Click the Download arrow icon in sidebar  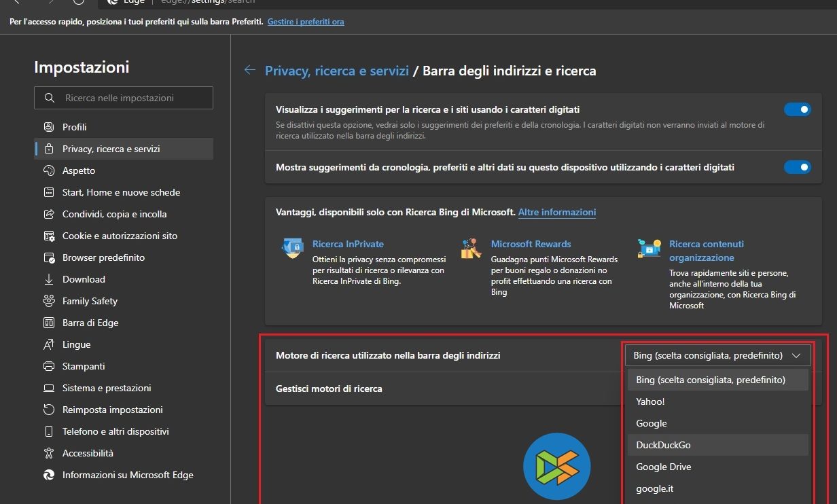coord(49,279)
